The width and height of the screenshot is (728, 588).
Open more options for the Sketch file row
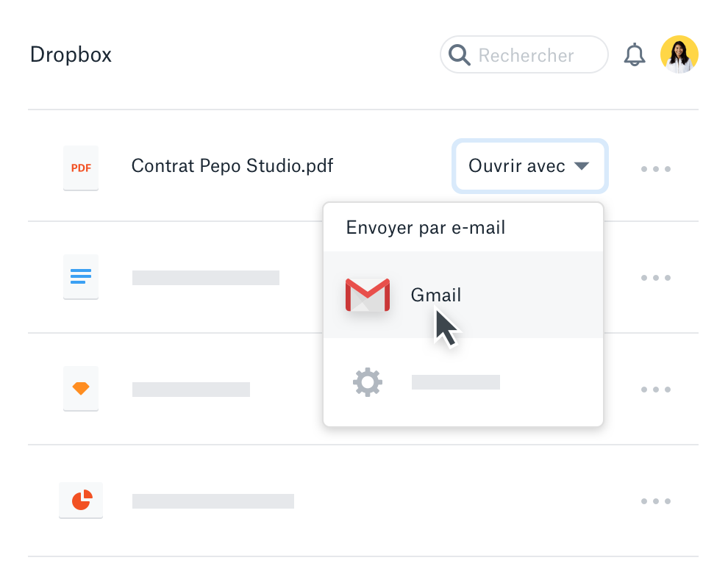(x=656, y=390)
